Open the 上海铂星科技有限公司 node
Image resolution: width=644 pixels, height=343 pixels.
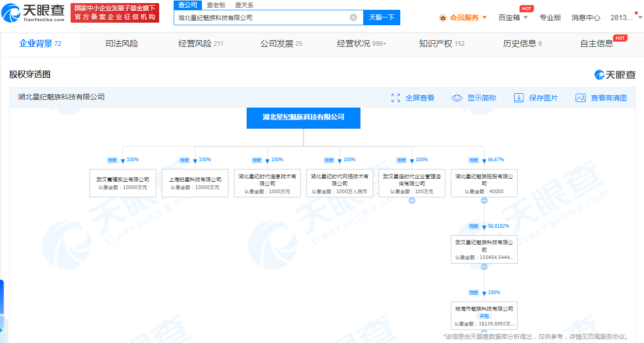pos(195,183)
